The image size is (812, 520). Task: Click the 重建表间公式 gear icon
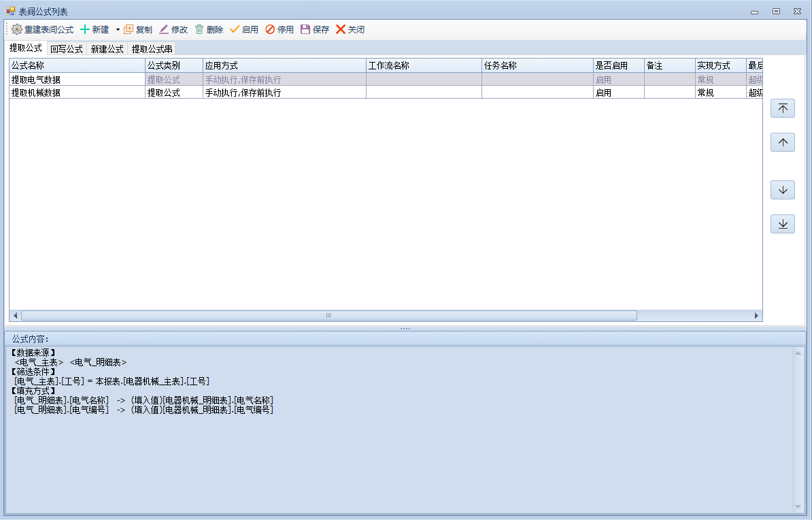point(17,30)
